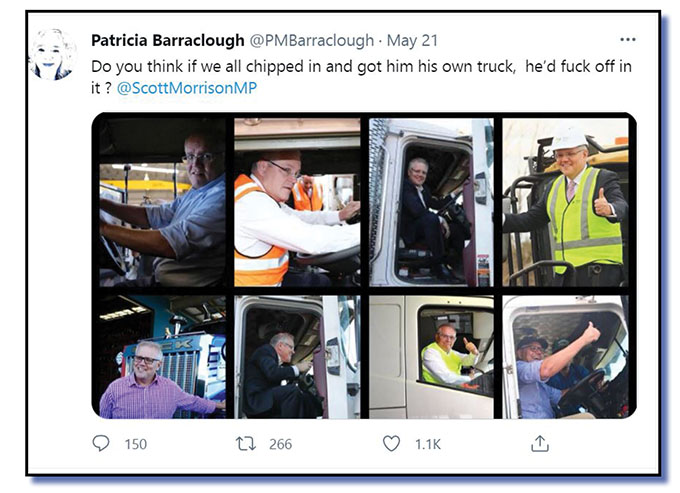View the 266 retweets count
Viewport: 680px width, 493px height.
[280, 444]
